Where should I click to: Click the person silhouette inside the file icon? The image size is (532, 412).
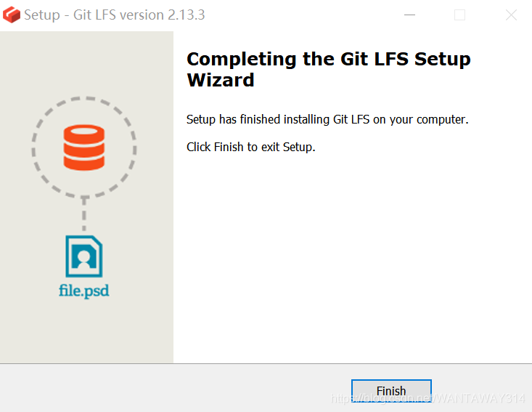tap(83, 259)
